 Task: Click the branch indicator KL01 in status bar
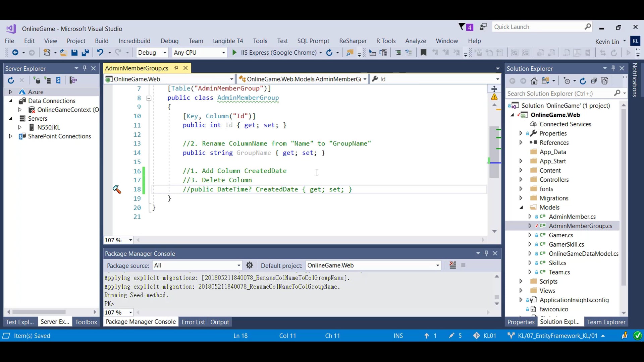[490, 336]
